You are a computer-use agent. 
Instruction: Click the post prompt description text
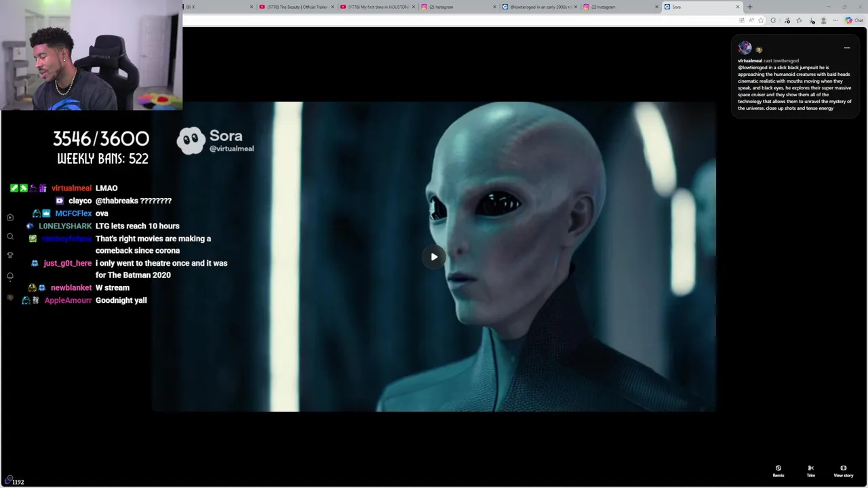(x=795, y=88)
